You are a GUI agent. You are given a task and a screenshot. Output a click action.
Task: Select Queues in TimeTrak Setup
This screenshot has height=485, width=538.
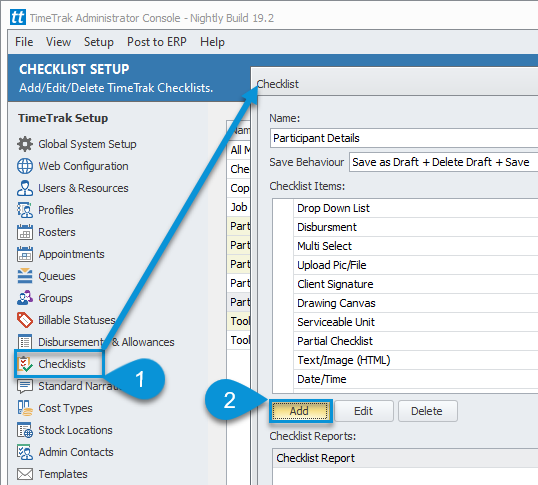pos(57,276)
